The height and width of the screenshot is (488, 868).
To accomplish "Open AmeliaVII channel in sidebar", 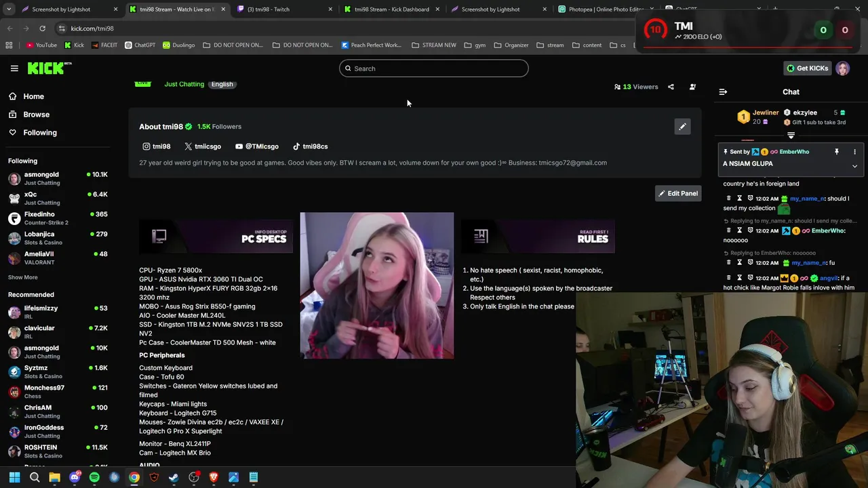I will click(x=58, y=258).
